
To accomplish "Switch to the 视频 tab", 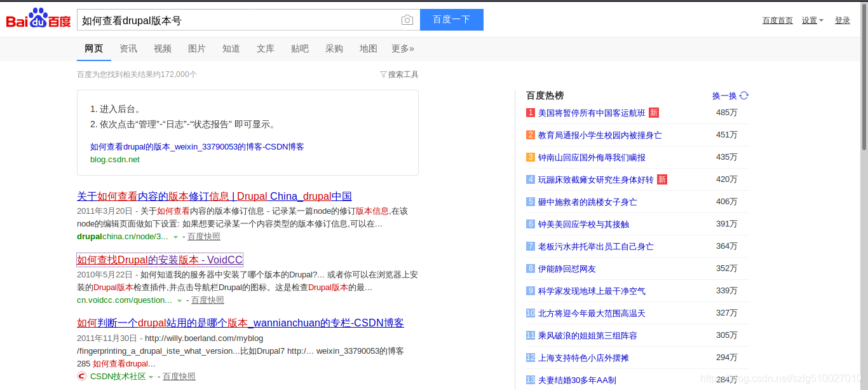I will 163,48.
